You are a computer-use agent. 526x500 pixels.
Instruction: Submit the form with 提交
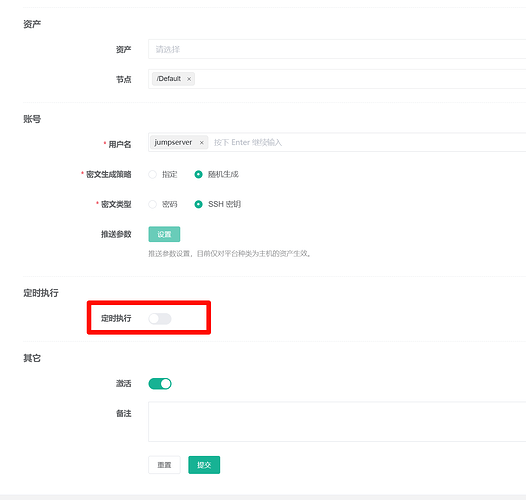tap(204, 465)
